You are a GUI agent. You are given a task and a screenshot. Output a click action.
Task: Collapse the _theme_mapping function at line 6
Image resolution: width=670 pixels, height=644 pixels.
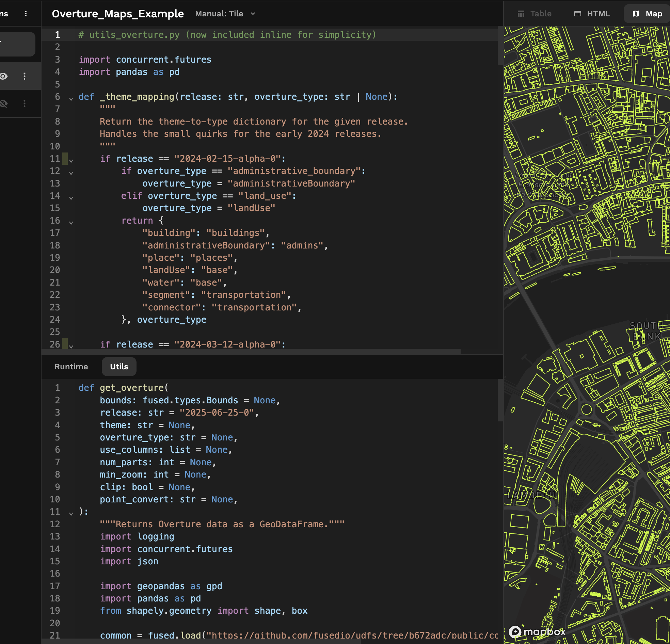coord(71,98)
